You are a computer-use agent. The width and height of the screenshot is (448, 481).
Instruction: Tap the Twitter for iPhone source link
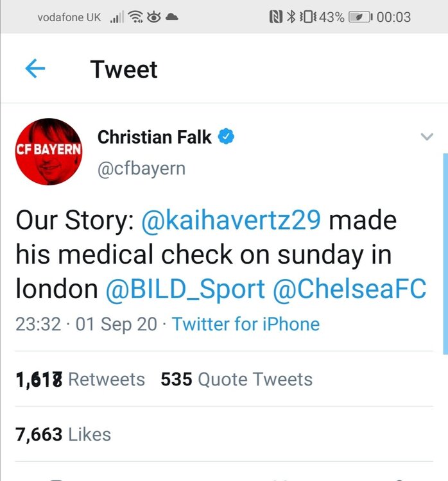(x=246, y=325)
